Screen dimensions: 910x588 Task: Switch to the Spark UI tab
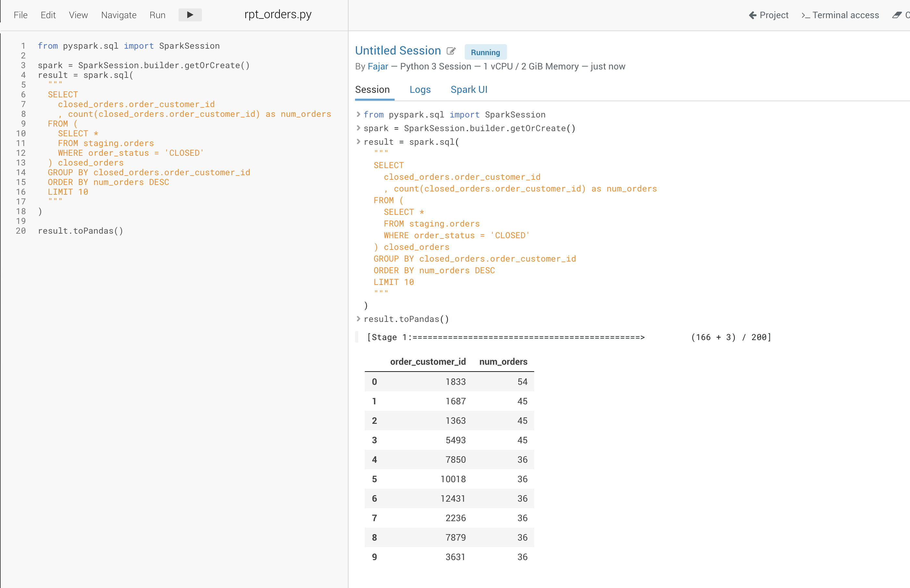click(x=469, y=89)
